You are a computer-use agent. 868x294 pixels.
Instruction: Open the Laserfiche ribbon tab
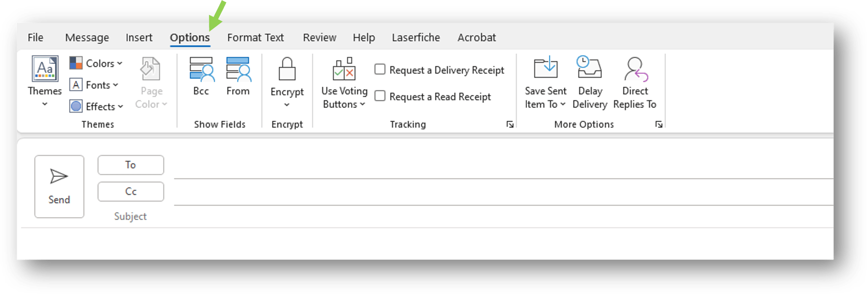(x=415, y=37)
